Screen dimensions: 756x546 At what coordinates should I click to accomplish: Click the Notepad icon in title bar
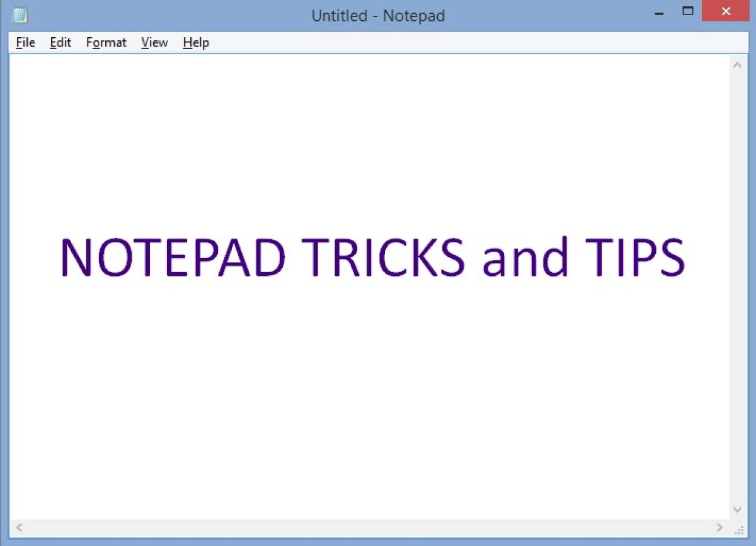click(20, 14)
